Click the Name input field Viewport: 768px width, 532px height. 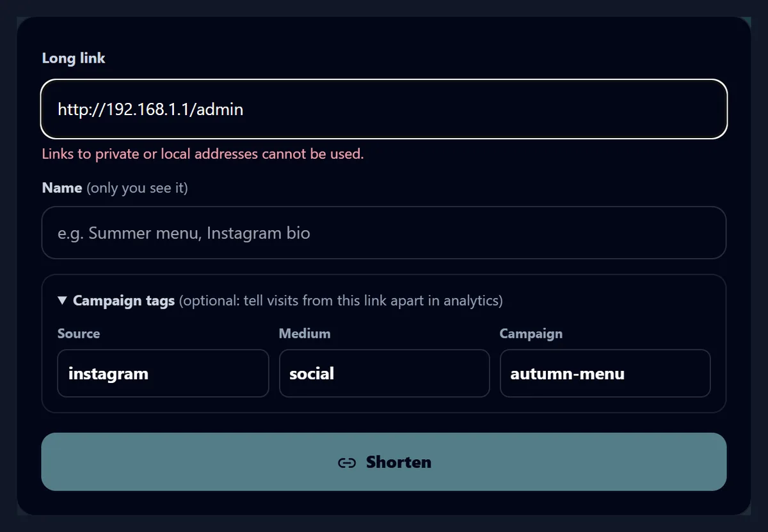click(384, 233)
